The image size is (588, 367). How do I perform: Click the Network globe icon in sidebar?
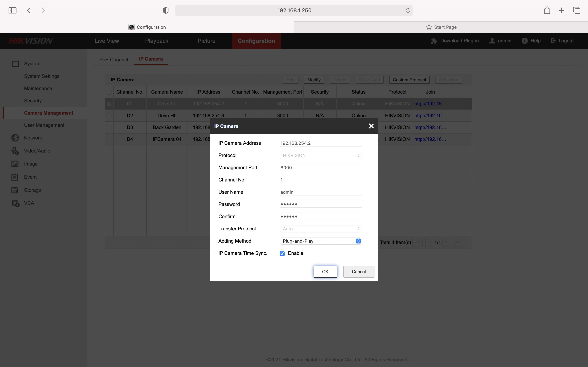coord(15,138)
